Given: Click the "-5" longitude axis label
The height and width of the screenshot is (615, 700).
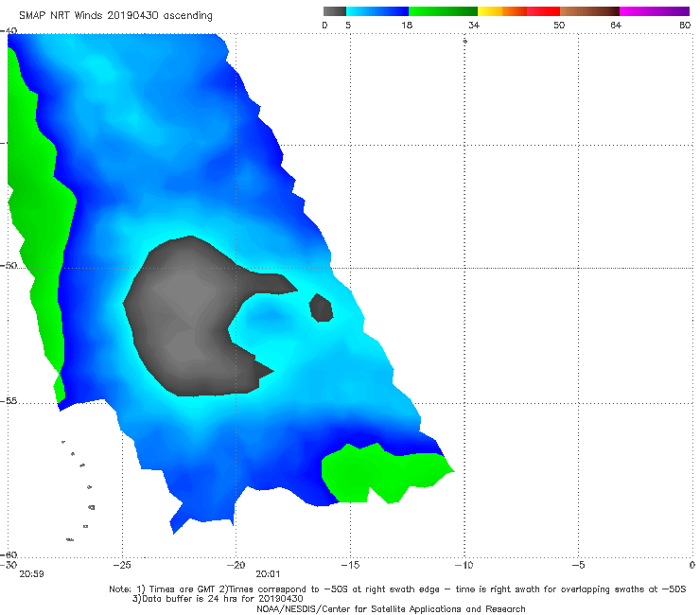Looking at the screenshot, I should [579, 565].
